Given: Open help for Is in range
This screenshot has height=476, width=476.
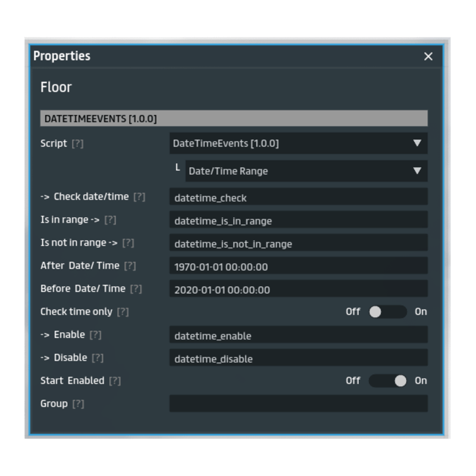Looking at the screenshot, I should point(110,220).
